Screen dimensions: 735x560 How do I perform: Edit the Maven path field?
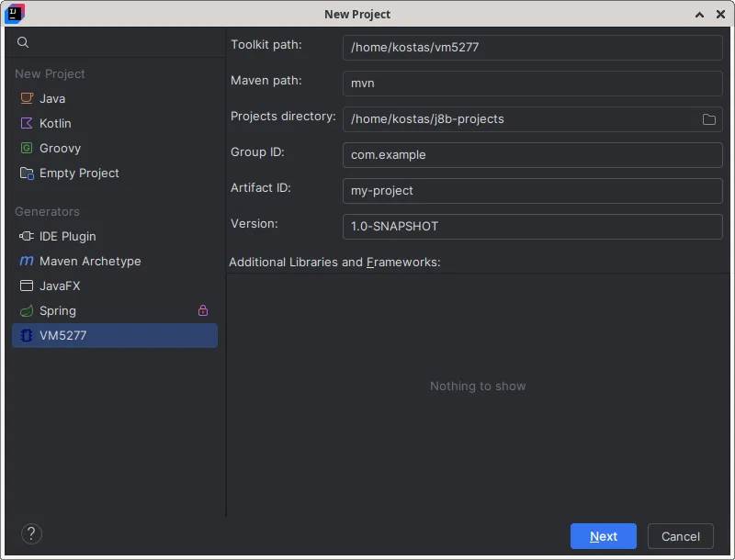click(x=533, y=84)
